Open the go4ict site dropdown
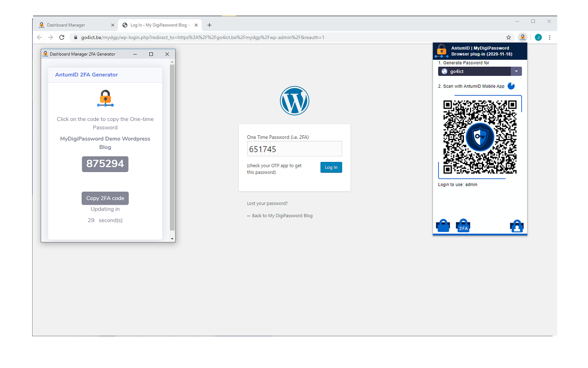The width and height of the screenshot is (588, 368). (516, 71)
